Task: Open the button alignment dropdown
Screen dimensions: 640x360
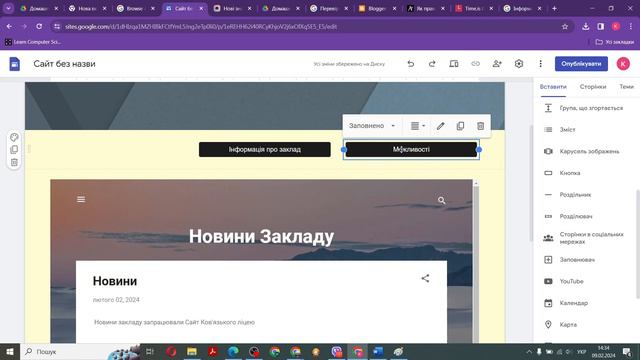Action: point(418,126)
